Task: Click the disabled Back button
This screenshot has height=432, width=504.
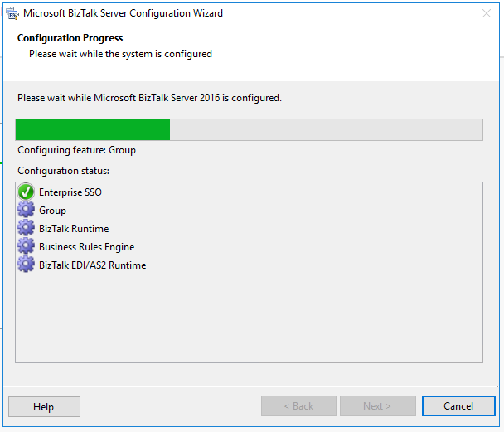Action: pyautogui.click(x=298, y=406)
